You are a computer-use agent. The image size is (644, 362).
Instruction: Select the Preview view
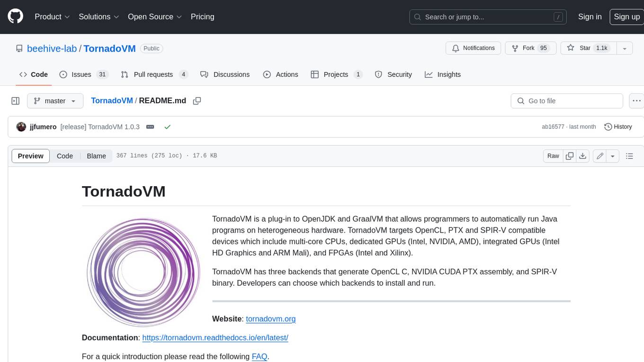click(31, 156)
